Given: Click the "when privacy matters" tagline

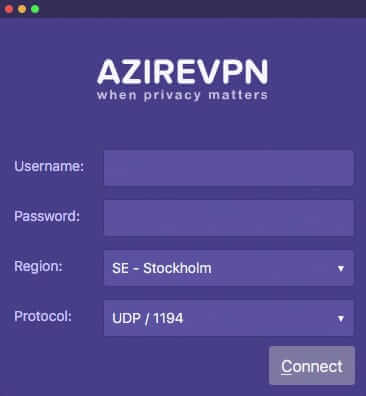Looking at the screenshot, I should pyautogui.click(x=183, y=95).
